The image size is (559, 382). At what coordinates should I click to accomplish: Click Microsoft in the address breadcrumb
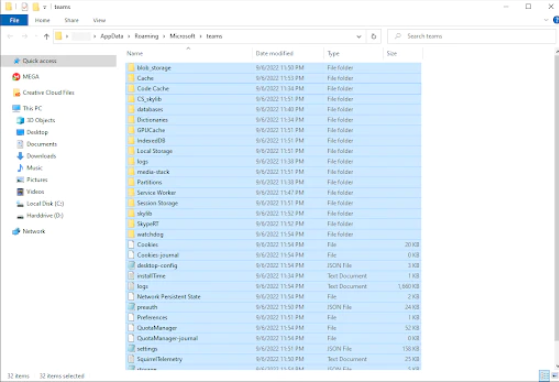pos(182,36)
